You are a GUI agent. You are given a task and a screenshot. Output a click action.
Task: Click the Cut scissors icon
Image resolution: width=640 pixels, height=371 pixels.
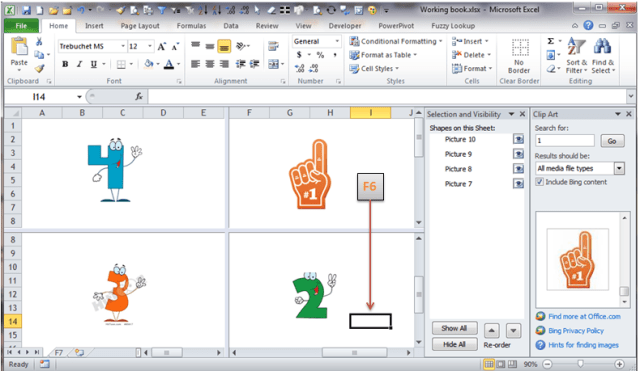point(39,42)
